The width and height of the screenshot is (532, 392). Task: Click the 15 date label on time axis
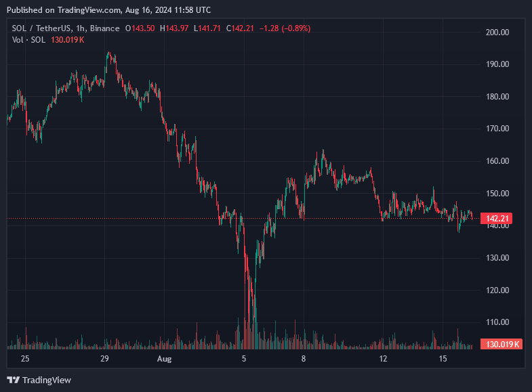[x=443, y=358]
